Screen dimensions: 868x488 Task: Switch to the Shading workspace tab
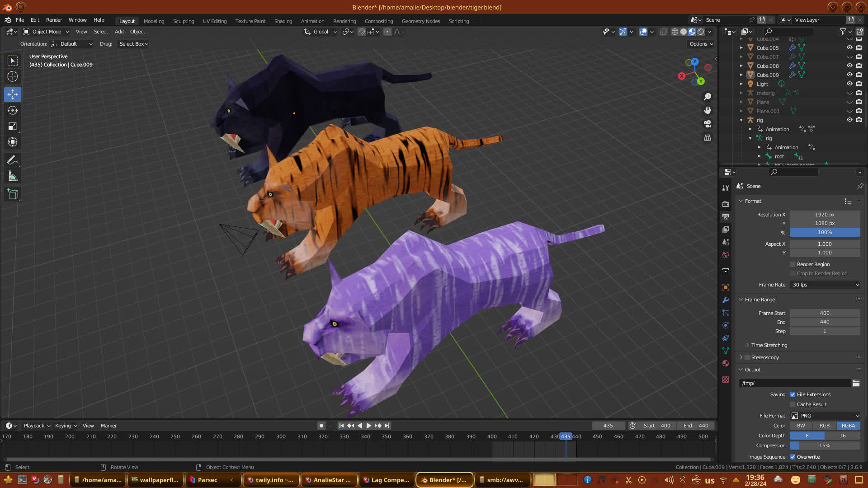click(x=283, y=21)
